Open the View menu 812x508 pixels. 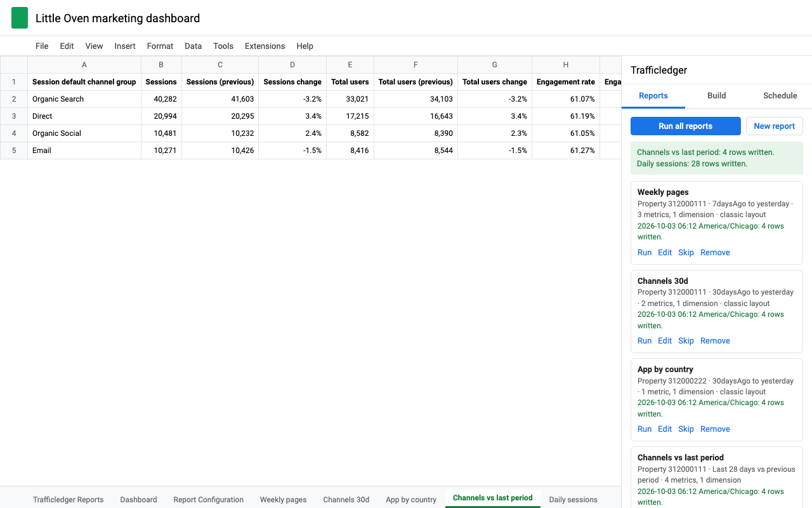click(94, 46)
